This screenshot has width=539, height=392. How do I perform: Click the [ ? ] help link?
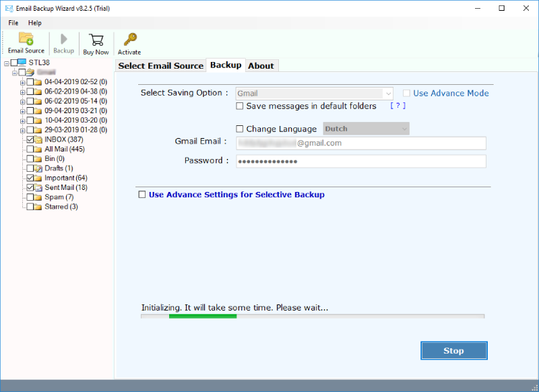pos(398,106)
